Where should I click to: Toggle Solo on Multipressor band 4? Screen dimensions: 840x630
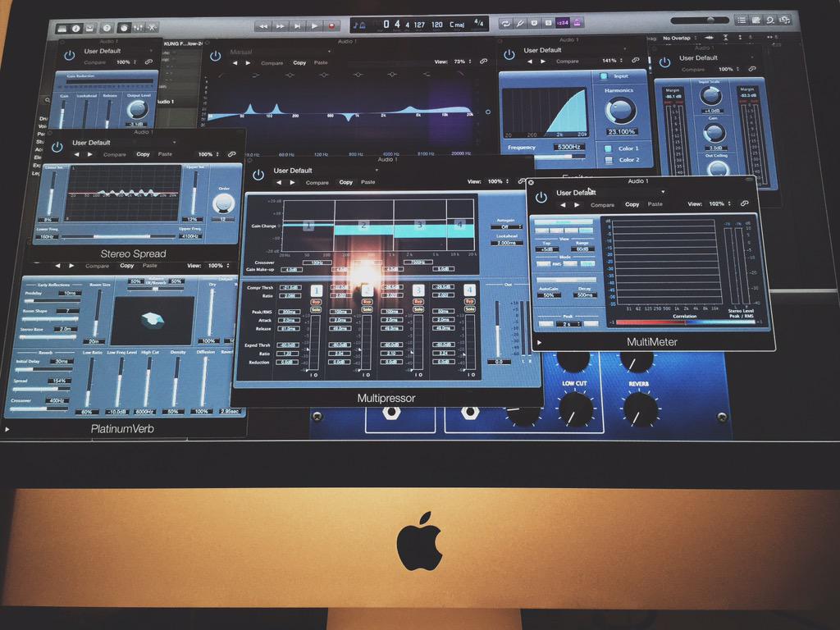(469, 309)
